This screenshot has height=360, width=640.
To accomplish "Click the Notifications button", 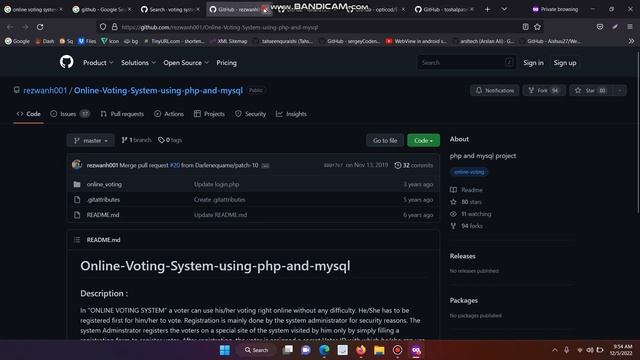I will click(495, 91).
